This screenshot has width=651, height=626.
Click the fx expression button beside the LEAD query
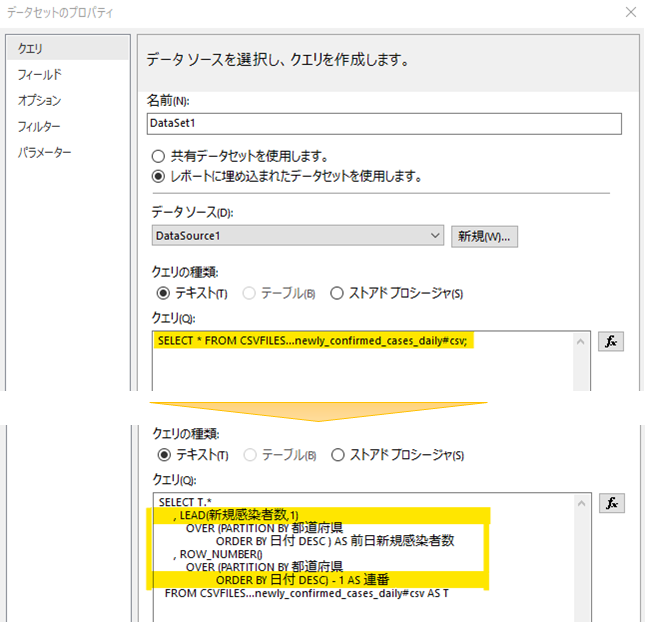610,503
